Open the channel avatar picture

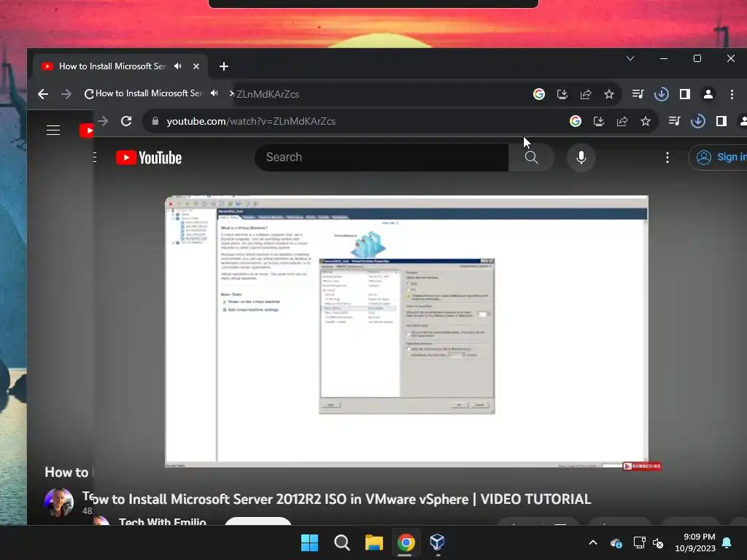click(59, 502)
